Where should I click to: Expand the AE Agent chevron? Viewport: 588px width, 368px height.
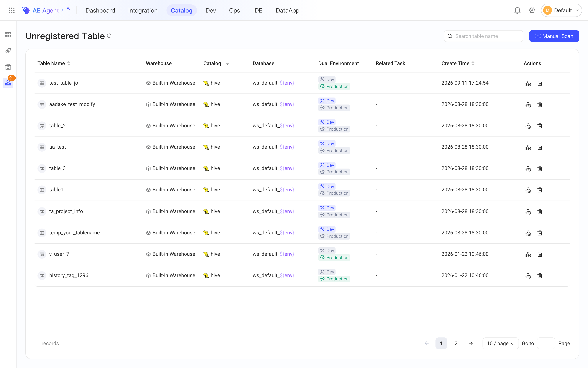pos(62,10)
